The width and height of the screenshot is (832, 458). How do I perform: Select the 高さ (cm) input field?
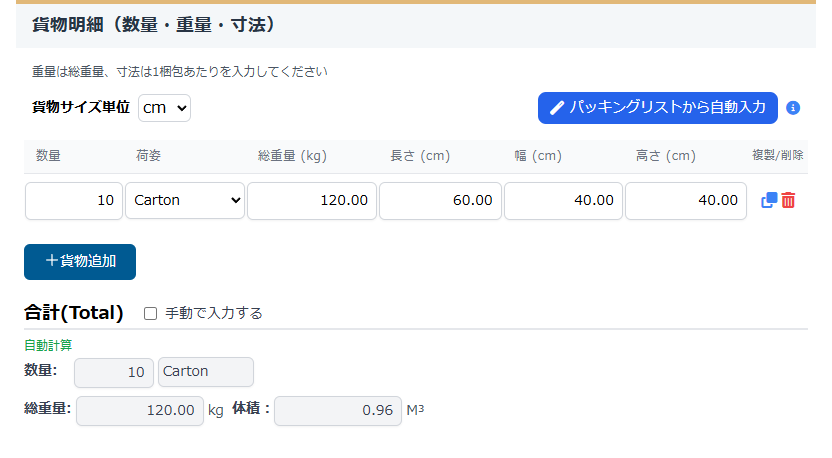[x=686, y=201]
